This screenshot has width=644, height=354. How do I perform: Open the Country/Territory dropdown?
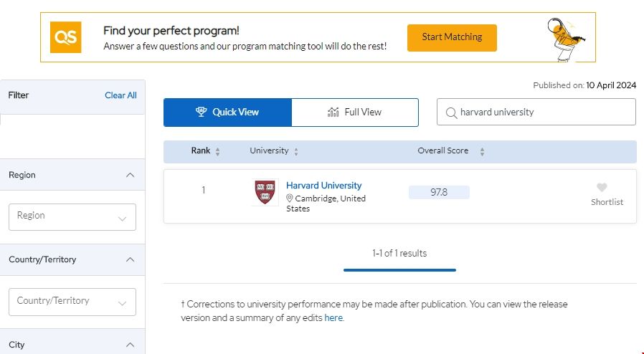click(x=72, y=302)
